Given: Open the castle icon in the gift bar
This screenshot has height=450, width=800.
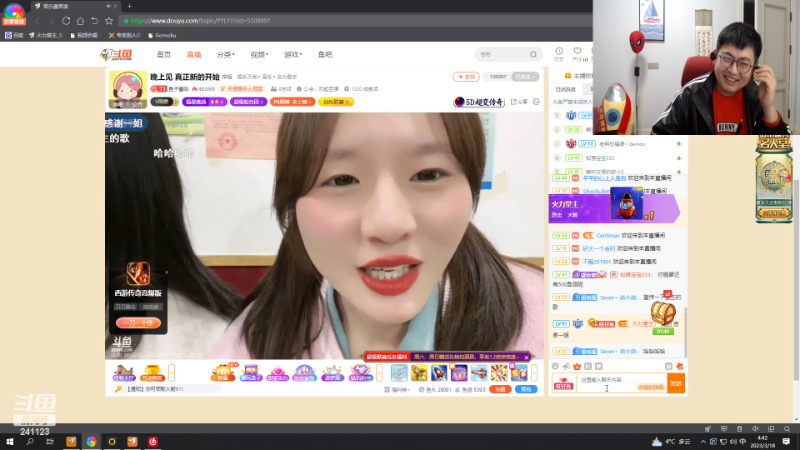Looking at the screenshot, I should pyautogui.click(x=124, y=373).
